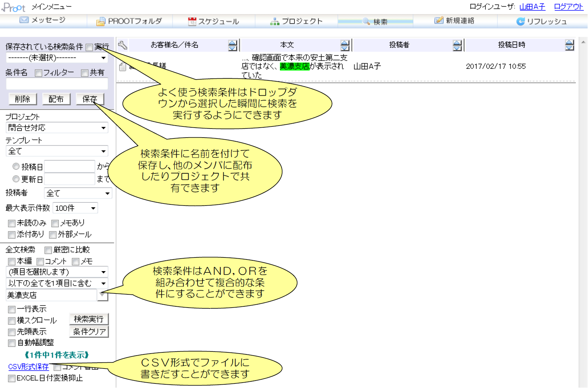This screenshot has width=588, height=388.
Task: Click the 投稿日 start date field
Action: coord(70,166)
